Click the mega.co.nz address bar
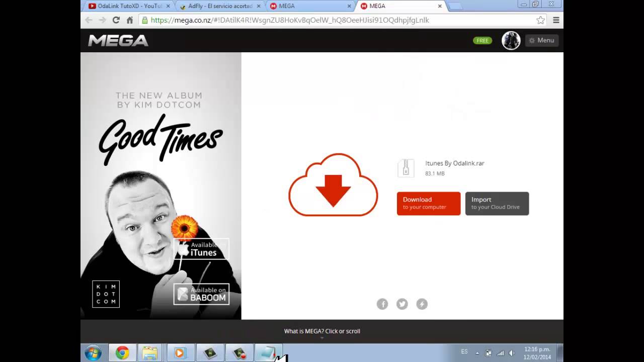This screenshot has height=362, width=644. tap(343, 20)
